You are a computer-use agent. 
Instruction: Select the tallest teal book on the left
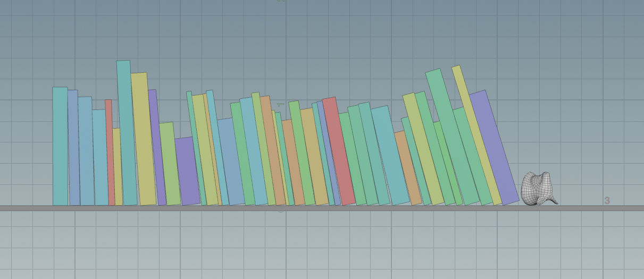(126, 133)
